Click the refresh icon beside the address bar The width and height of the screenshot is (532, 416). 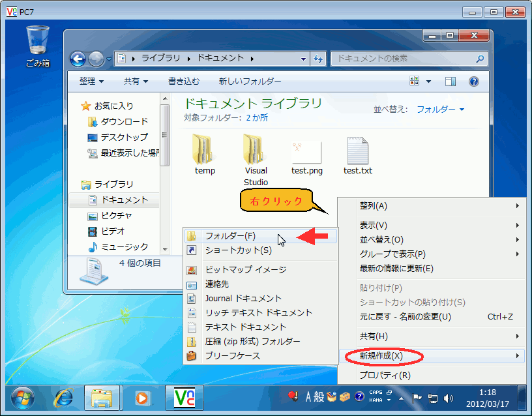point(319,59)
